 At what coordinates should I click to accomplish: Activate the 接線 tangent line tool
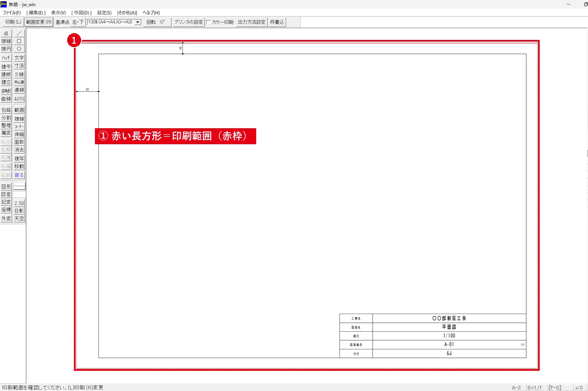pos(6,41)
